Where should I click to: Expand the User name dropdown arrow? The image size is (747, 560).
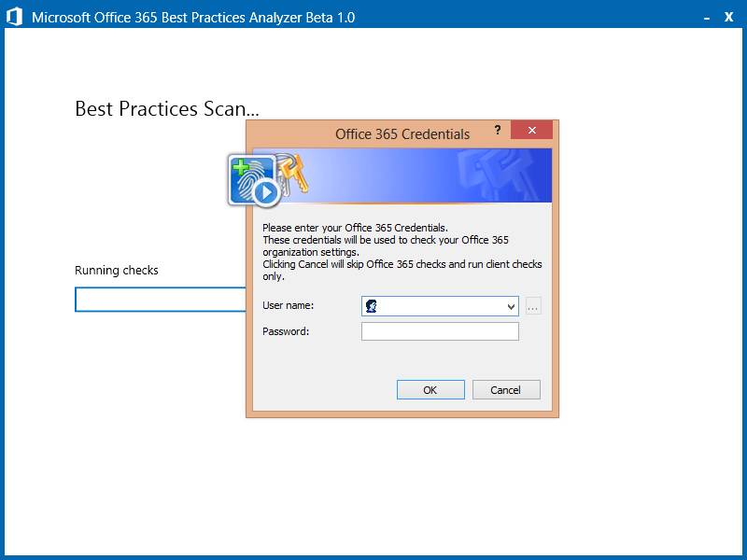point(511,307)
